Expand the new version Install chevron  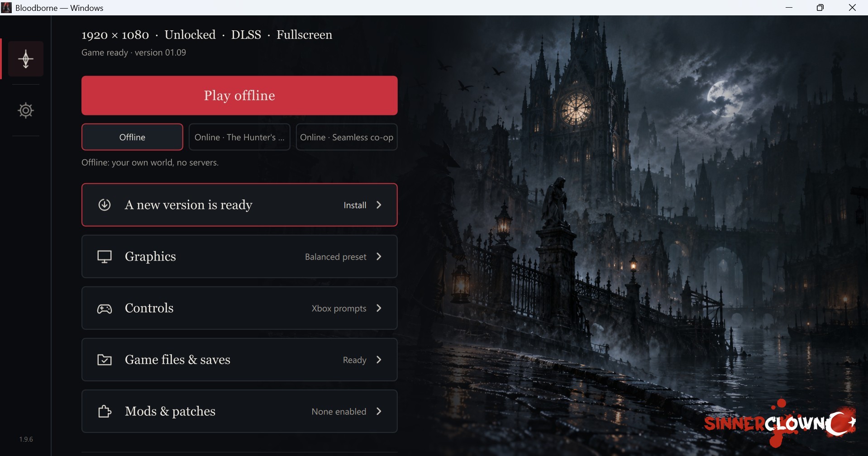pos(380,205)
